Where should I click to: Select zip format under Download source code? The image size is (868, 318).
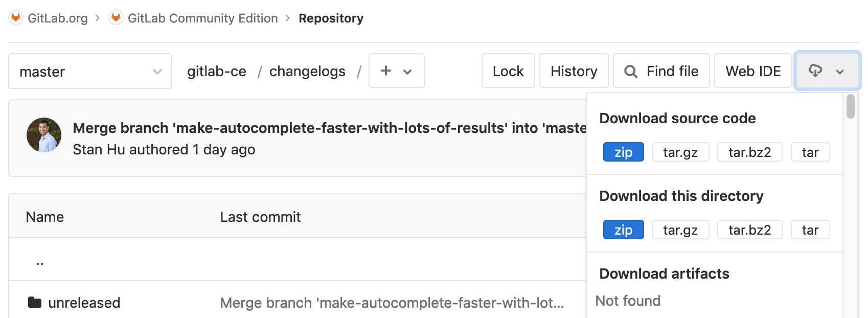(623, 152)
